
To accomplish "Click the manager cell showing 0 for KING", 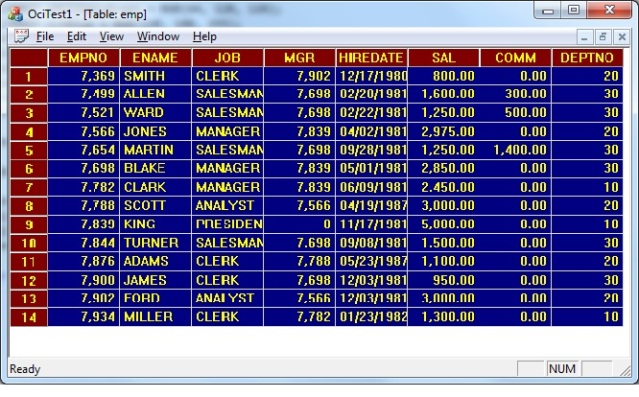I will click(300, 224).
